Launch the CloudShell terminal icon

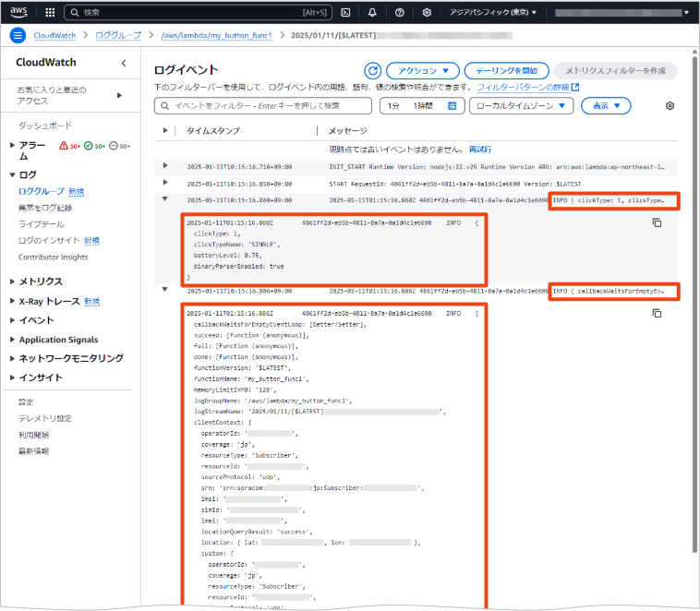pyautogui.click(x=345, y=13)
